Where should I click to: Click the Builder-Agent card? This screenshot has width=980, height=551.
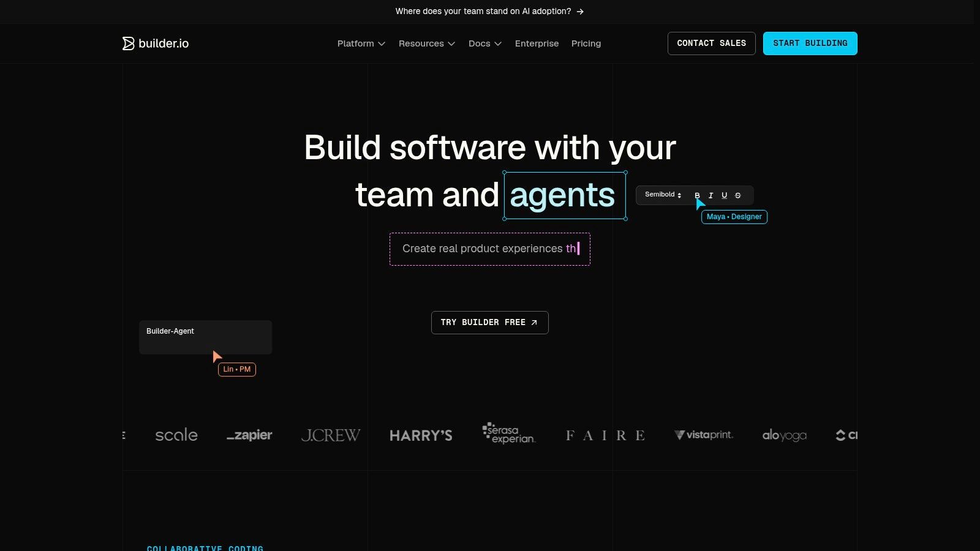tap(206, 337)
